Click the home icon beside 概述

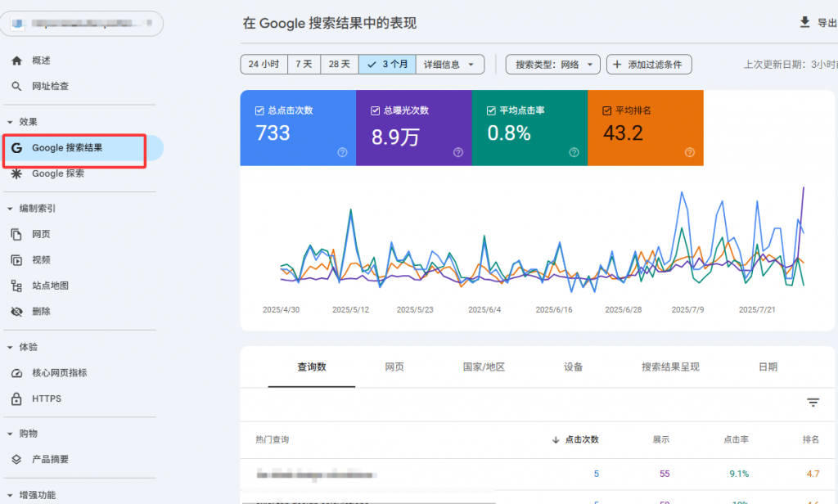coord(16,61)
